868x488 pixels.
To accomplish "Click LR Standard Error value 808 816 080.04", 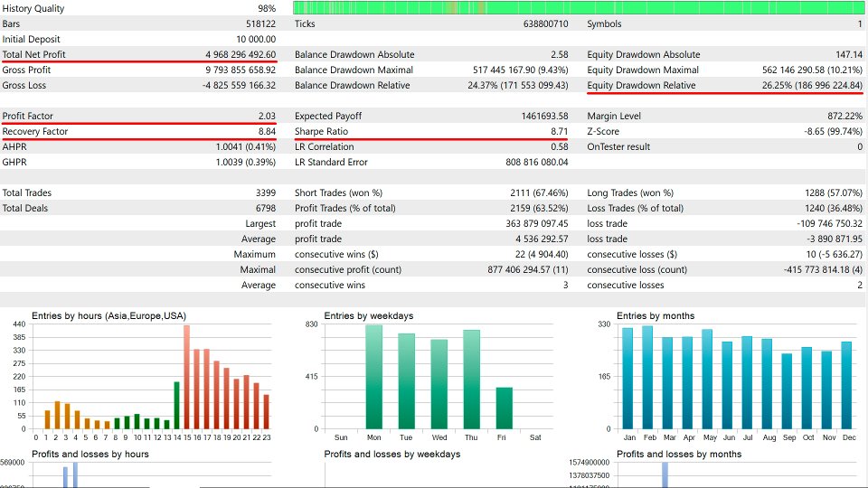I will (536, 162).
